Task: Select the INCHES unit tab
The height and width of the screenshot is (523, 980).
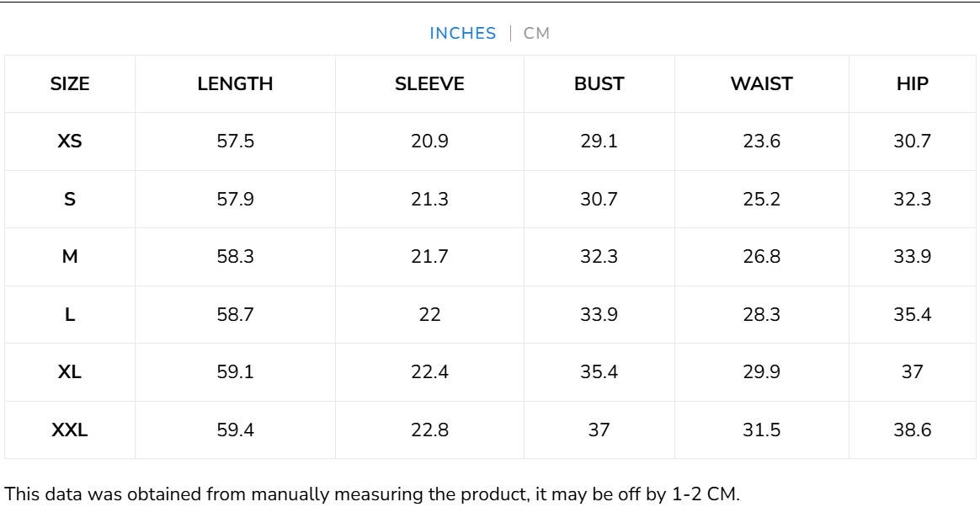Action: [x=463, y=34]
